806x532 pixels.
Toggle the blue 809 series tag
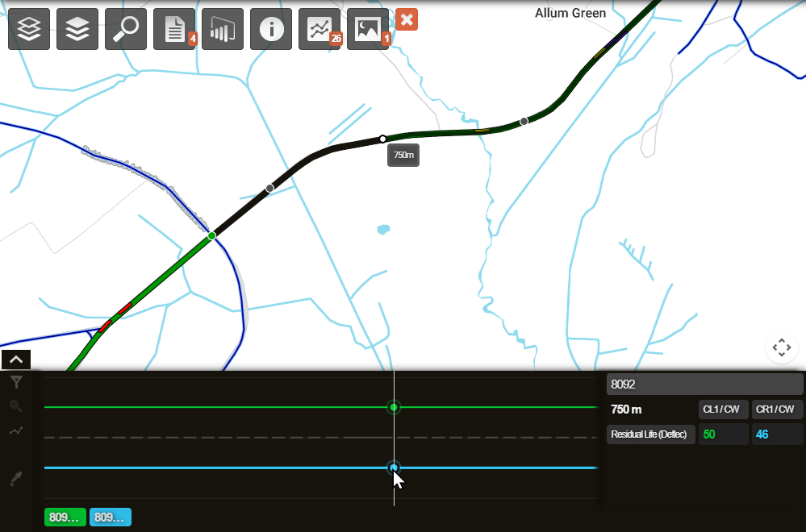(x=110, y=517)
